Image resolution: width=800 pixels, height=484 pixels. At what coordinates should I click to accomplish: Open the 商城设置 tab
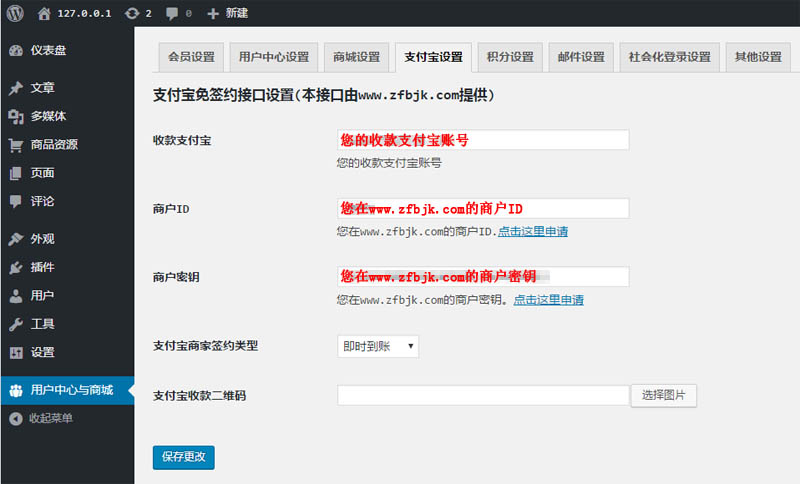tap(357, 57)
